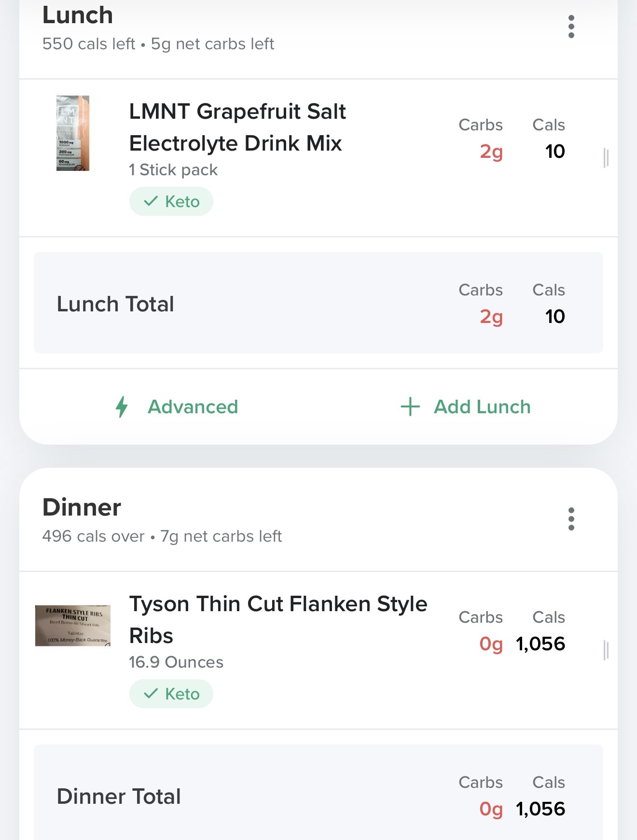Tap the 16.9 Ounces serving size
Viewport: 637px width, 840px height.
click(x=176, y=662)
